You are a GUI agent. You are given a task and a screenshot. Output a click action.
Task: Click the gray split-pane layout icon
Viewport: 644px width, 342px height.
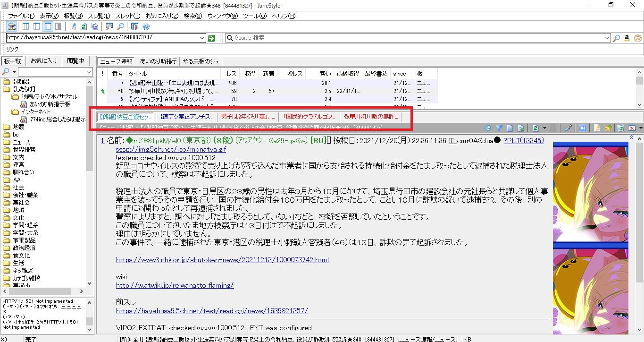(58, 26)
